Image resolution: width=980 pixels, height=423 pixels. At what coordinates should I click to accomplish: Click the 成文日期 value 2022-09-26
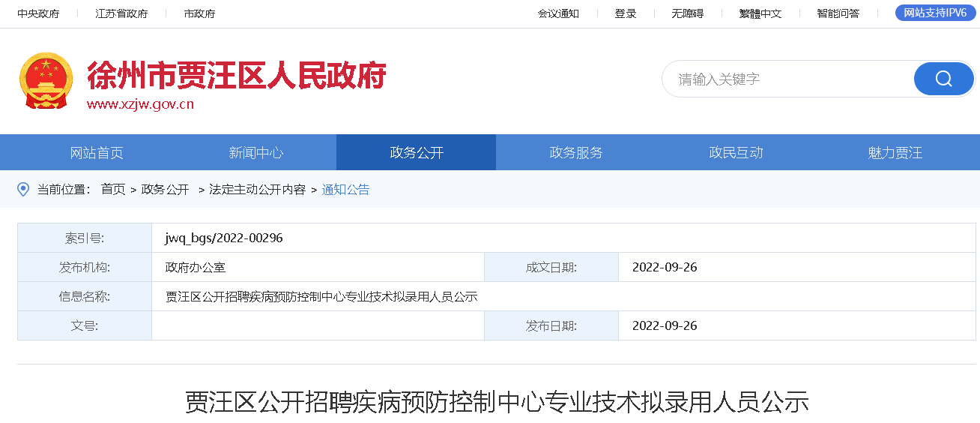click(x=665, y=267)
